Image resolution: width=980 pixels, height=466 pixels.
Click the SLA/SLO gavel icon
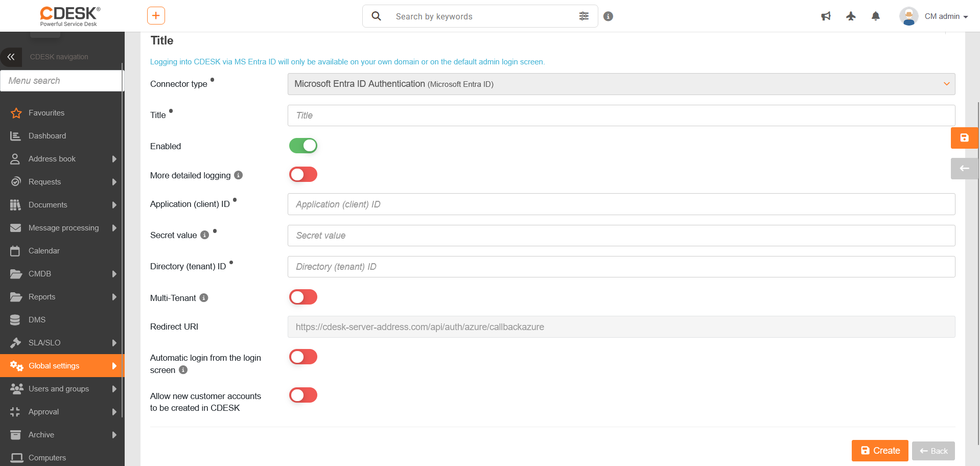point(16,343)
